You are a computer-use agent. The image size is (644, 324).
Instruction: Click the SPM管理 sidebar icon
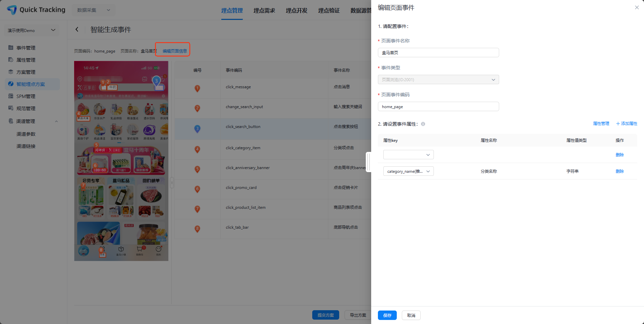coord(11,96)
